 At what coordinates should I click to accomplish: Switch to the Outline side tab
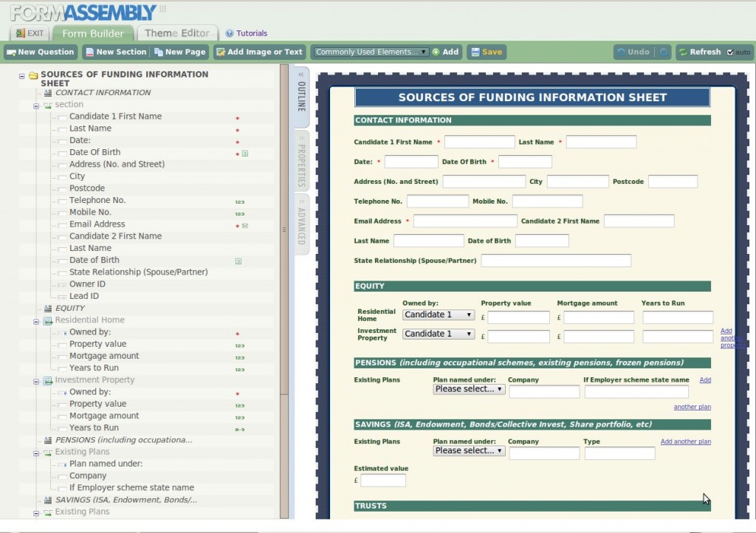[x=301, y=97]
